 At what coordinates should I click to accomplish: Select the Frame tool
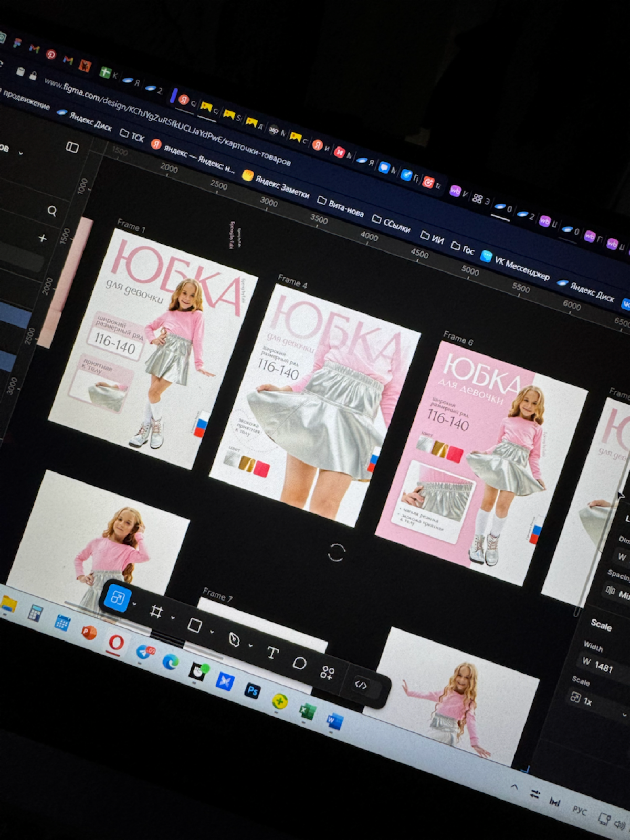[x=156, y=611]
